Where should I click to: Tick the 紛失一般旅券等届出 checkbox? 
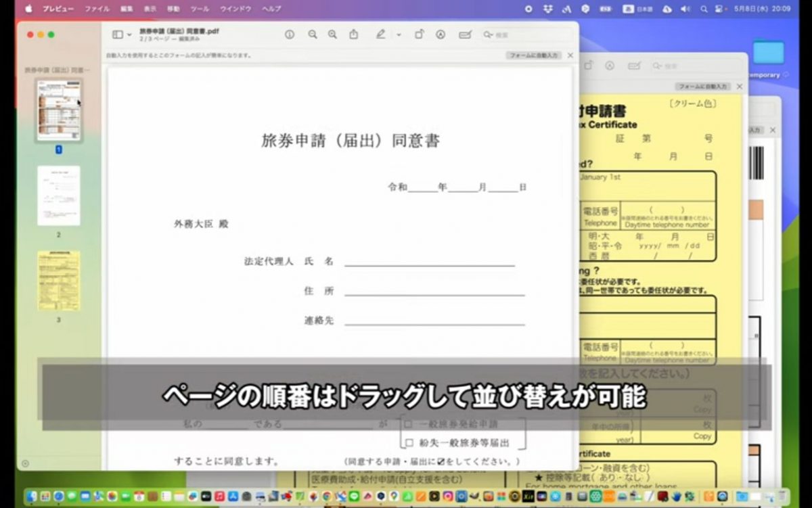coord(408,443)
